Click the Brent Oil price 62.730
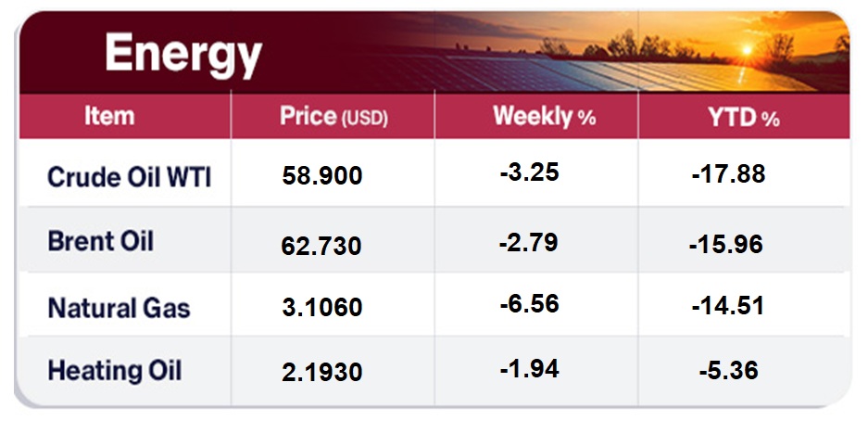Screen dimensions: 868x446 tap(321, 247)
